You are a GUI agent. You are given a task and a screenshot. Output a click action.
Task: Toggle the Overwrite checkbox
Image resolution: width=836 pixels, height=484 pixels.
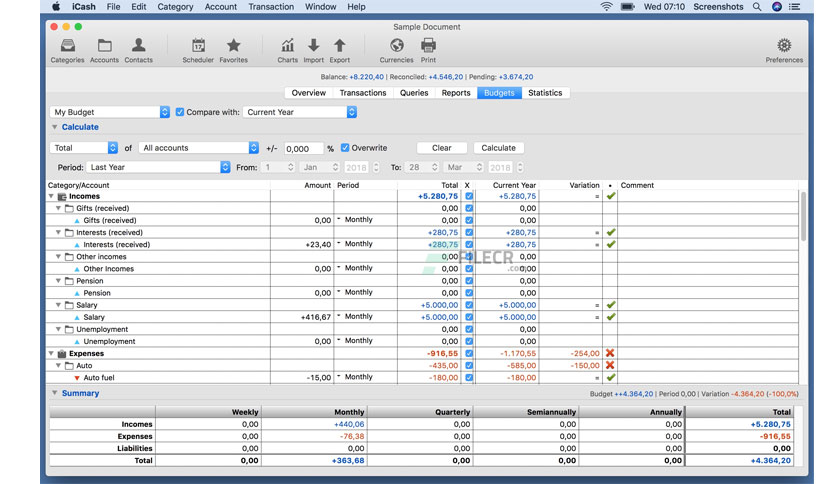(x=345, y=148)
